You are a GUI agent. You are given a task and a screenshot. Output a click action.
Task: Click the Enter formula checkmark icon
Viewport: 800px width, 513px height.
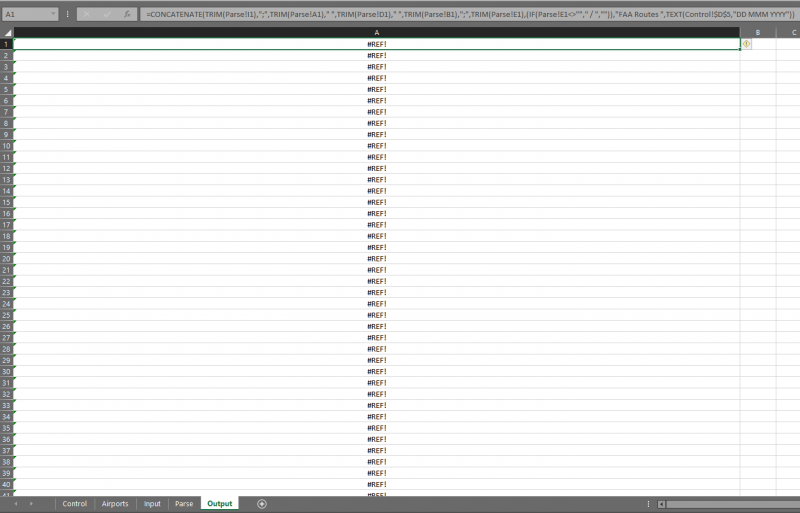tap(107, 14)
